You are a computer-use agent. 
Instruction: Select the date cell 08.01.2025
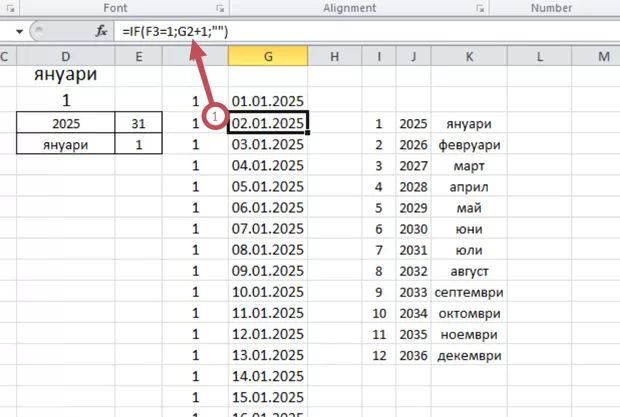tap(268, 249)
